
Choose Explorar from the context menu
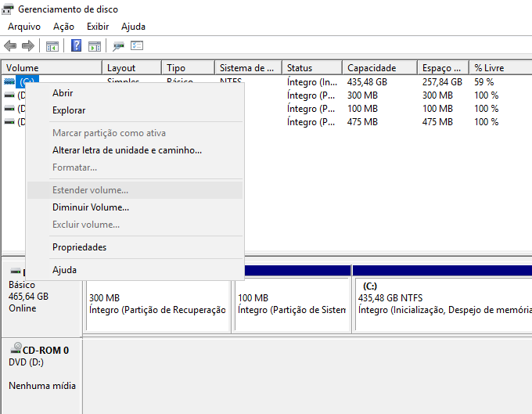pyautogui.click(x=135, y=110)
